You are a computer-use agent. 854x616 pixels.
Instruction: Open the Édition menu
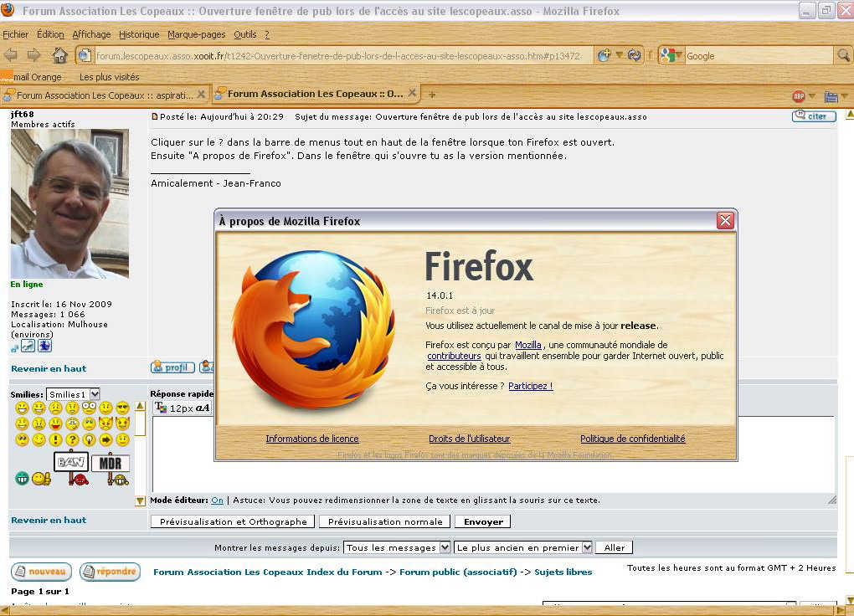click(x=50, y=34)
